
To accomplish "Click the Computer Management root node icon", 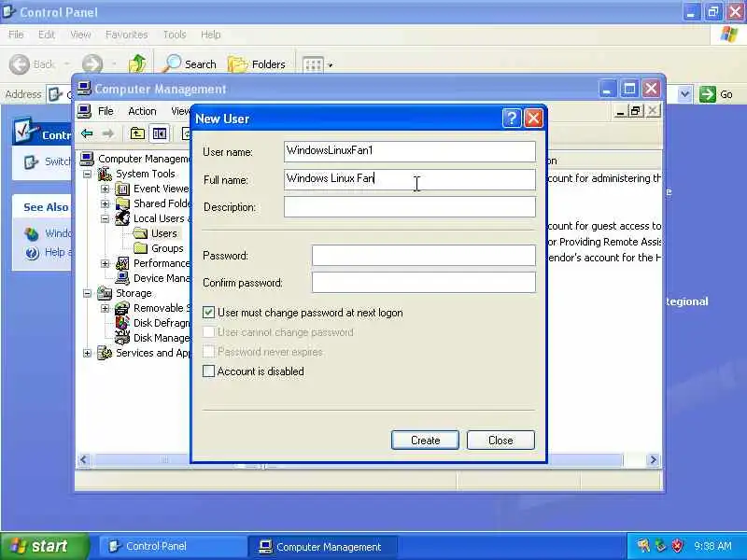I will [87, 158].
